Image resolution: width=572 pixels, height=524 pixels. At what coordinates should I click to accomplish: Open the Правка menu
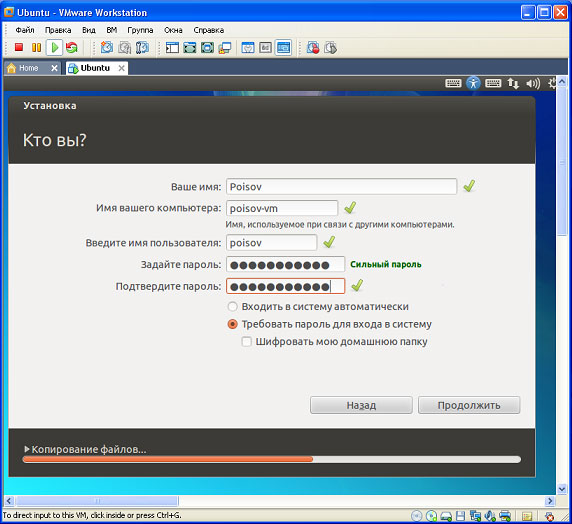(x=58, y=30)
